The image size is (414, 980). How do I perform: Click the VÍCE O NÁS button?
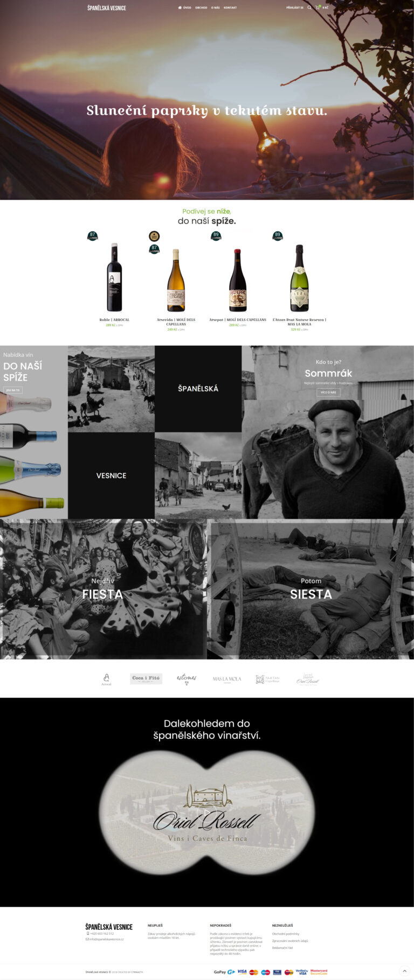(x=328, y=393)
